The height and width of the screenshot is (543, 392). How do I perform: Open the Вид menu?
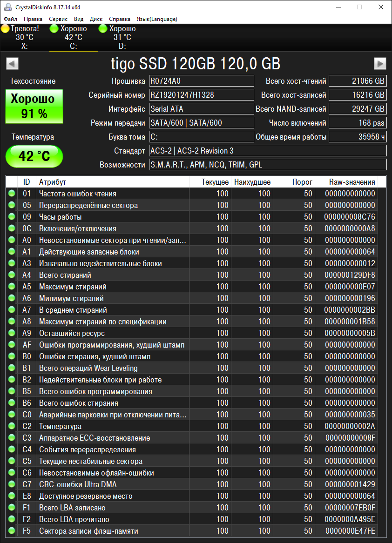(x=79, y=19)
